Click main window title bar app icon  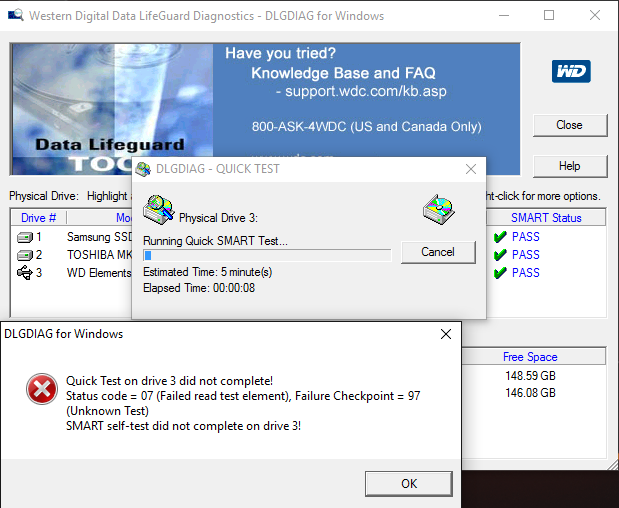[x=16, y=15]
